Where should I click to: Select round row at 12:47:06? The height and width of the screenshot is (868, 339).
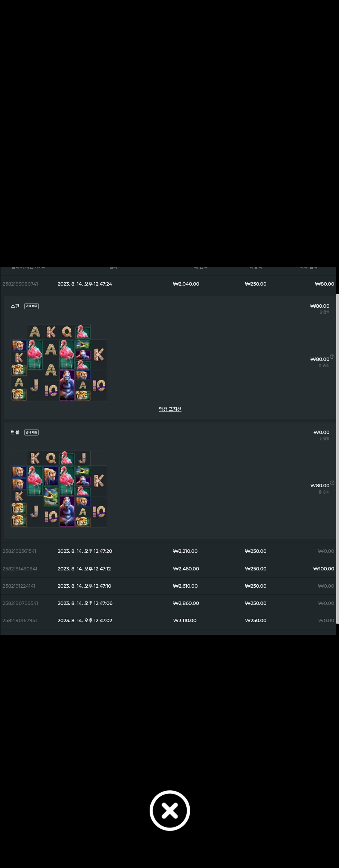pyautogui.click(x=168, y=603)
